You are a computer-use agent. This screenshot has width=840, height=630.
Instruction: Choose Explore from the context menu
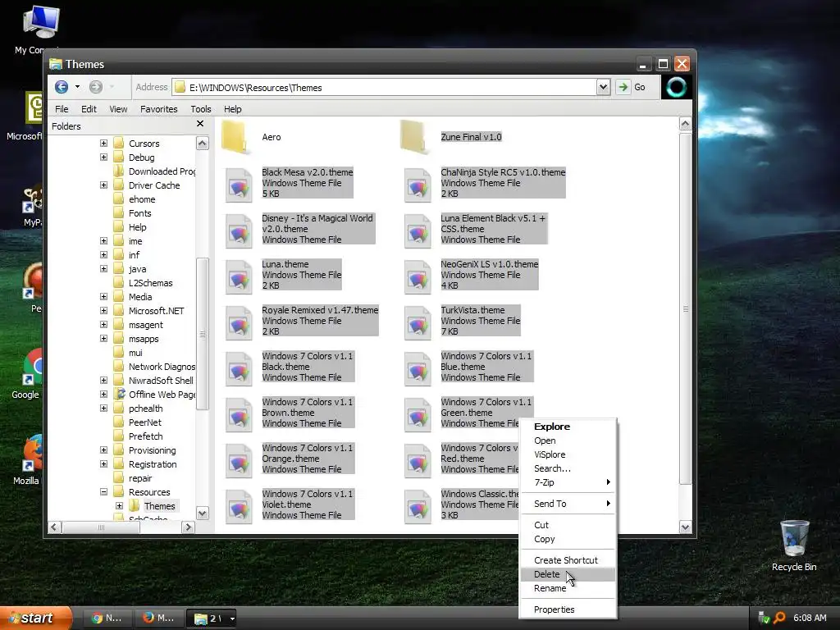pyautogui.click(x=568, y=427)
